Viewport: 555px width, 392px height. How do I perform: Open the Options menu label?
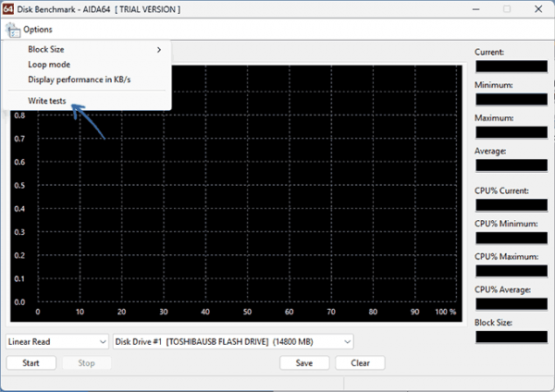coord(38,30)
